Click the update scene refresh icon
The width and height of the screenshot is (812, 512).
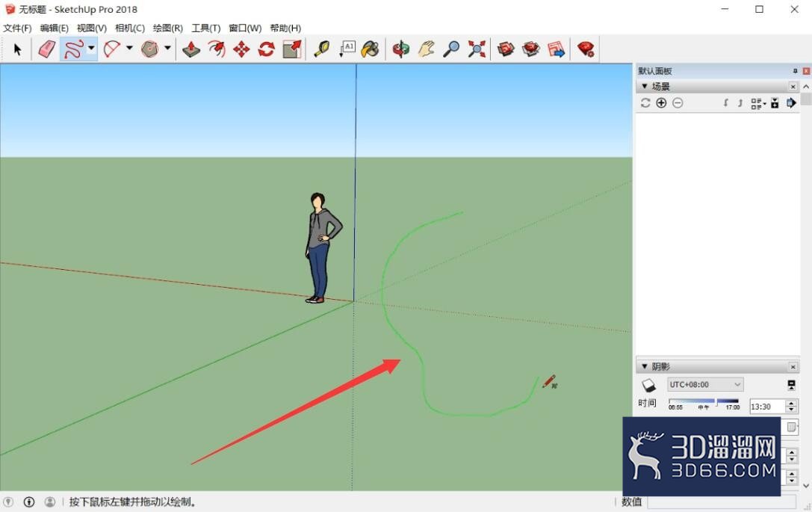pyautogui.click(x=645, y=103)
